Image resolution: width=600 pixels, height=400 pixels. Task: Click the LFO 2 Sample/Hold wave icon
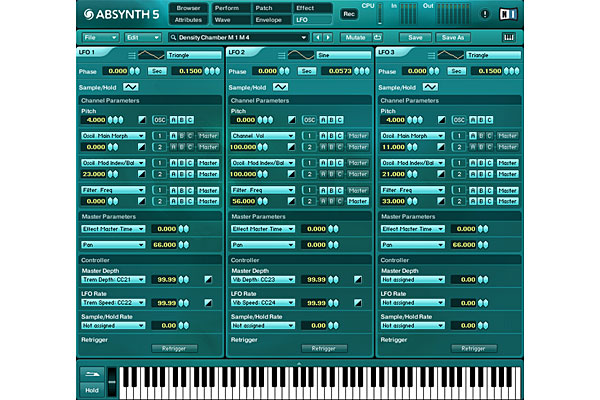[280, 87]
